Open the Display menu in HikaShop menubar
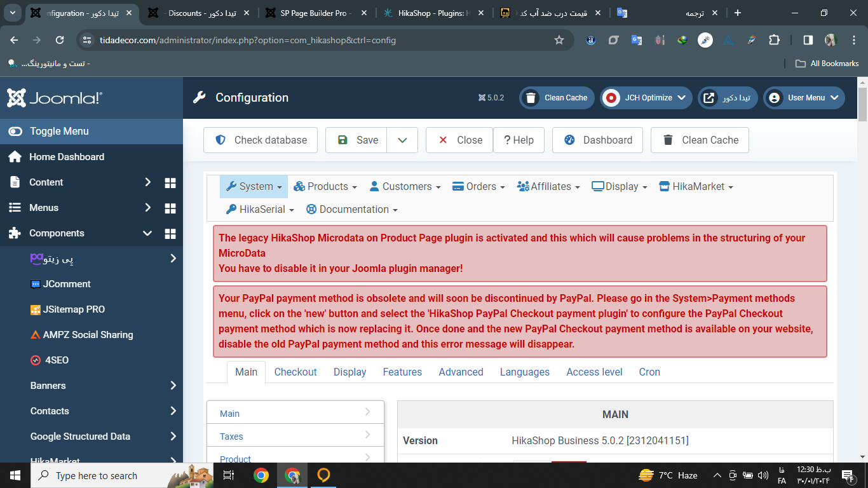The image size is (868, 488). point(620,187)
